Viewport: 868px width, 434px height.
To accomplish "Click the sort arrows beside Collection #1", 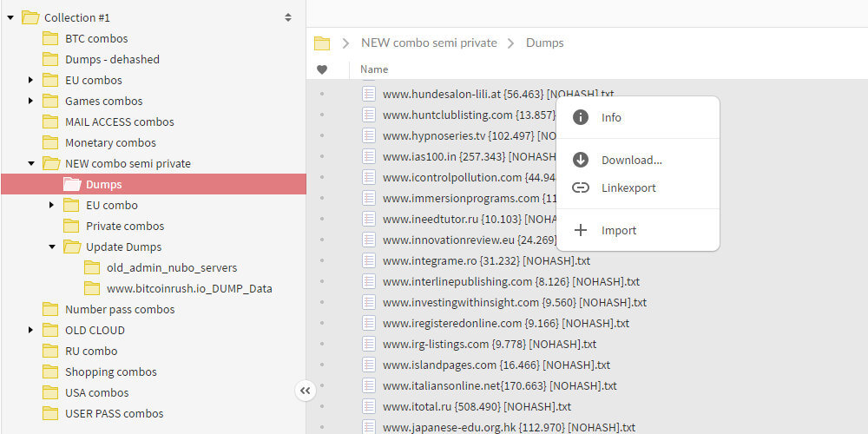I will click(x=288, y=17).
